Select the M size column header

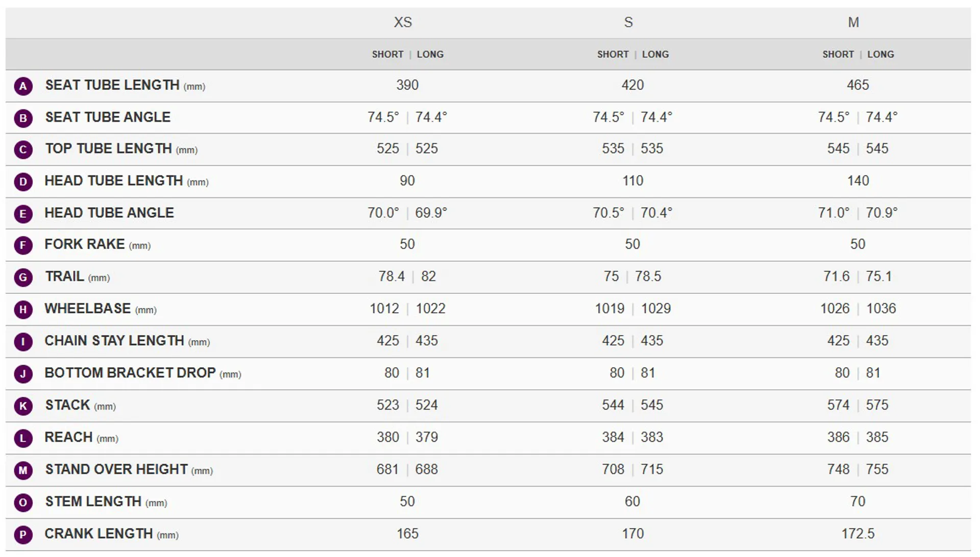coord(853,22)
